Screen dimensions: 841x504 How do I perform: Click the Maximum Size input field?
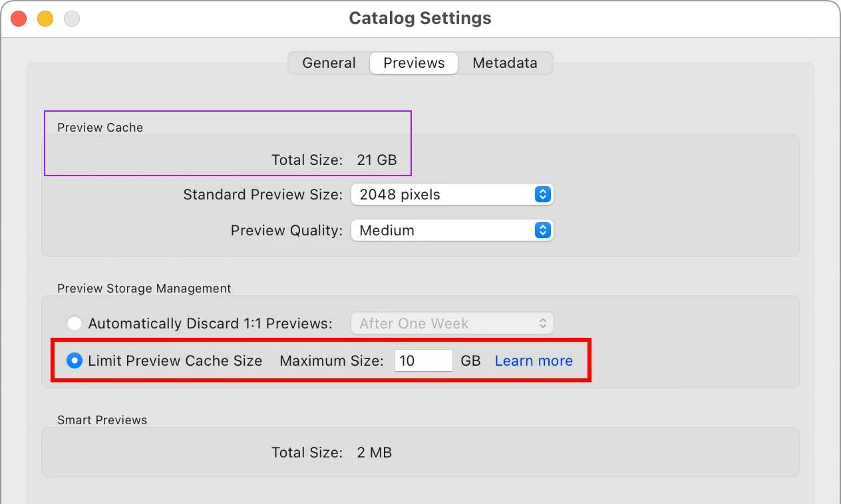click(424, 361)
